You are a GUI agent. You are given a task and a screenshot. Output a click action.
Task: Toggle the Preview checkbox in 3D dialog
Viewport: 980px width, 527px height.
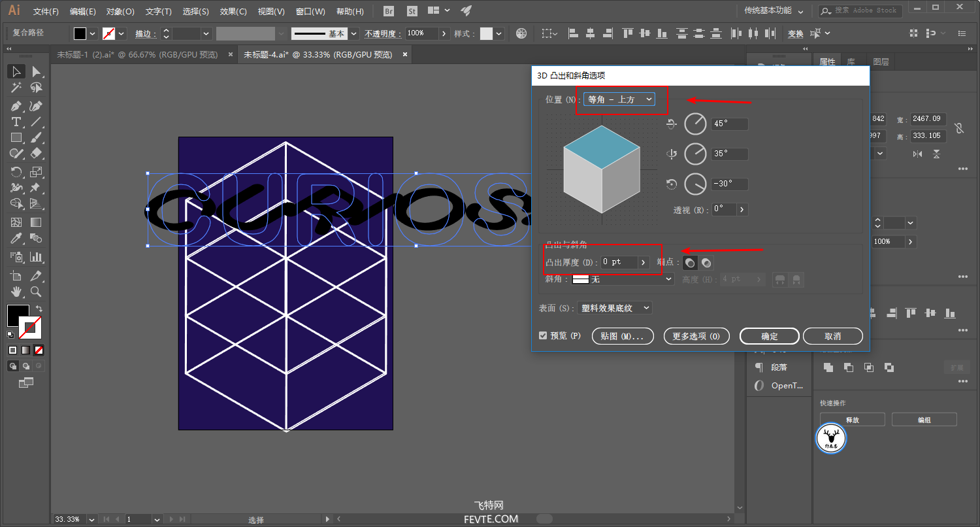(543, 335)
